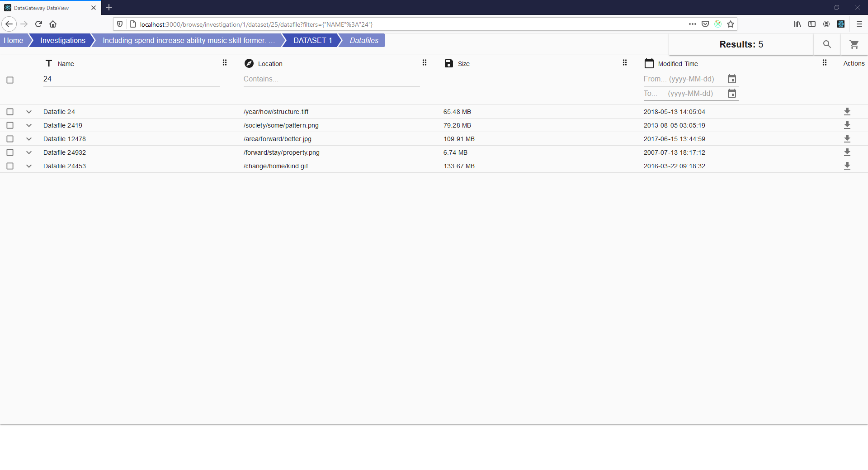The image size is (868, 470).
Task: Open the Investigations breadcrumb
Action: [62, 40]
